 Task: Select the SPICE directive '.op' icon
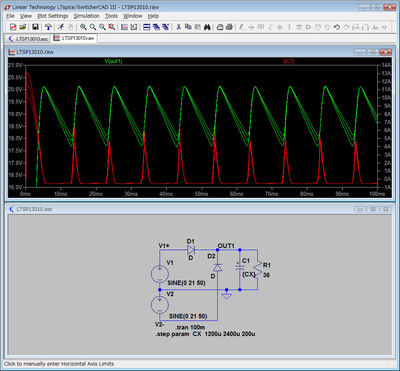384,27
